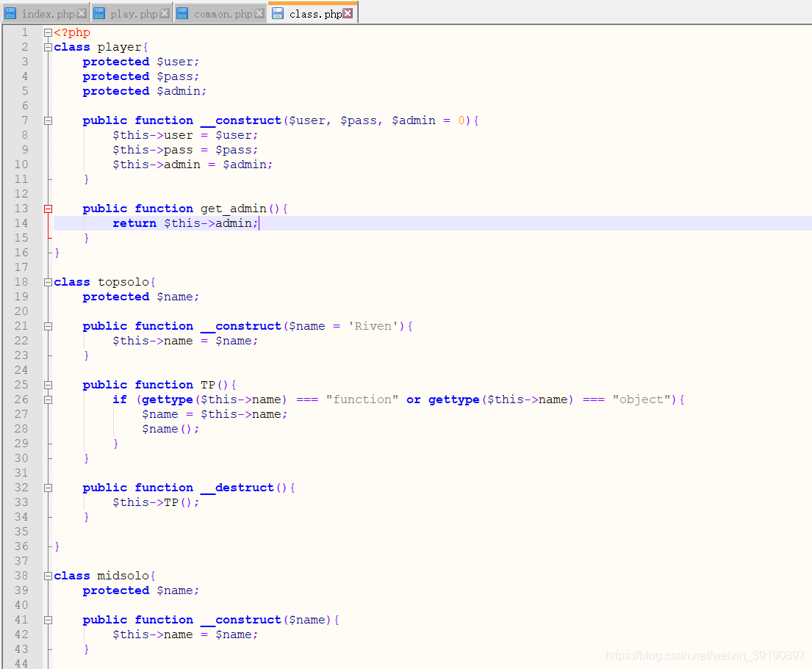Click line number 38 in the margin
The image size is (812, 669).
coord(21,575)
